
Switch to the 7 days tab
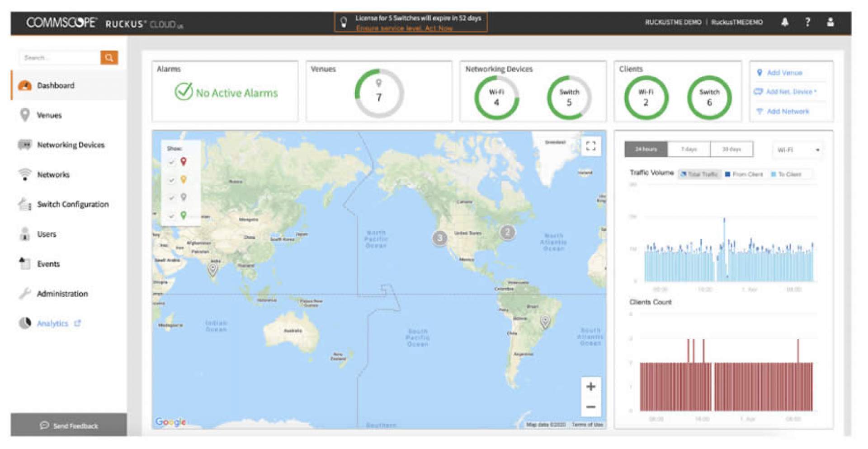pyautogui.click(x=689, y=150)
